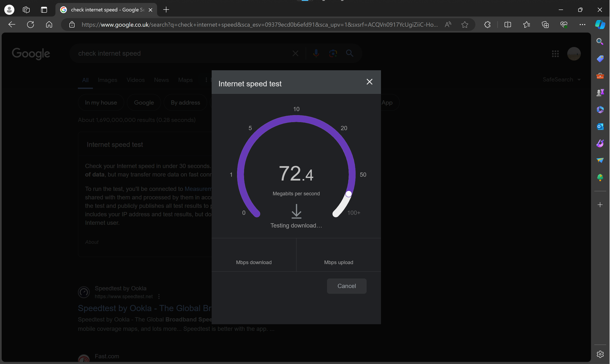
Task: Enable Read aloud for this page
Action: coord(448,25)
